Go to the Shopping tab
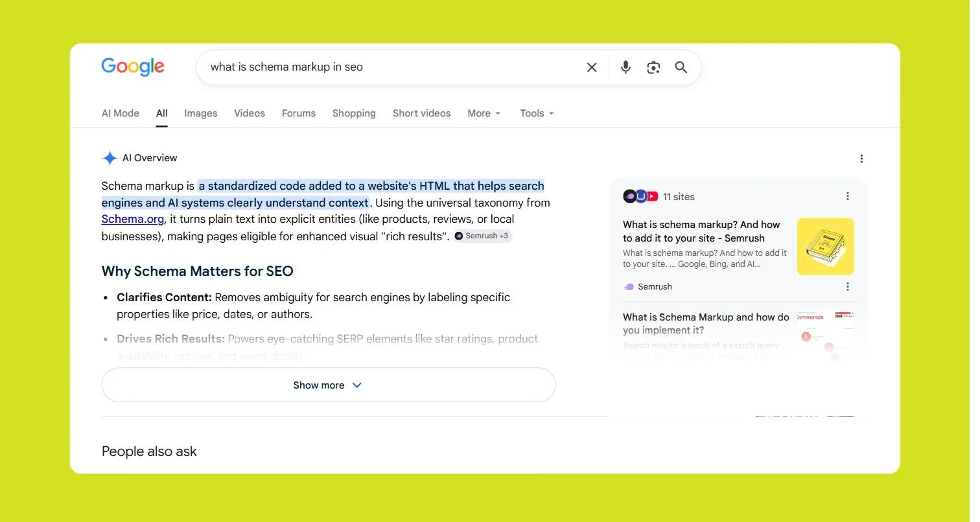 [354, 113]
